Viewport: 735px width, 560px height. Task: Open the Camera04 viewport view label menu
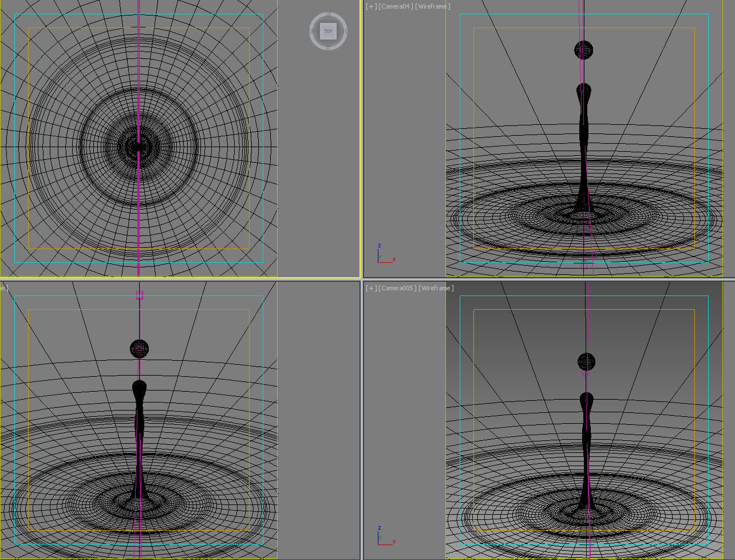(x=396, y=6)
